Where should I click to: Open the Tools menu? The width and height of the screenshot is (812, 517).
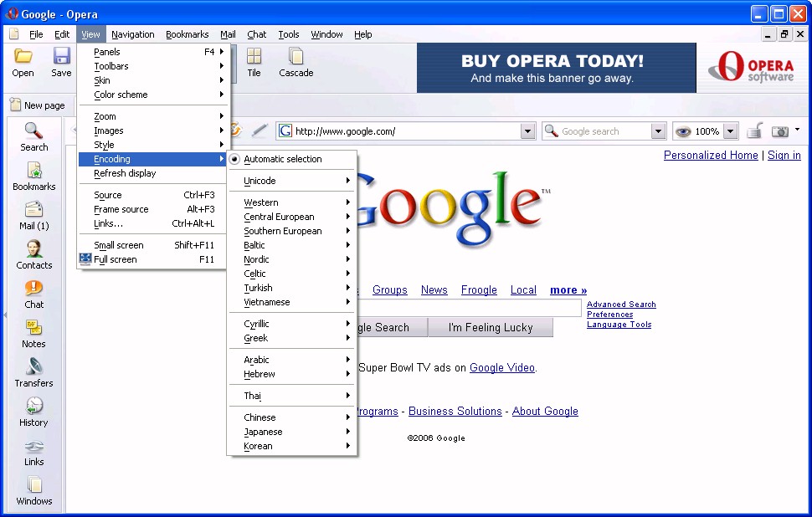click(289, 34)
